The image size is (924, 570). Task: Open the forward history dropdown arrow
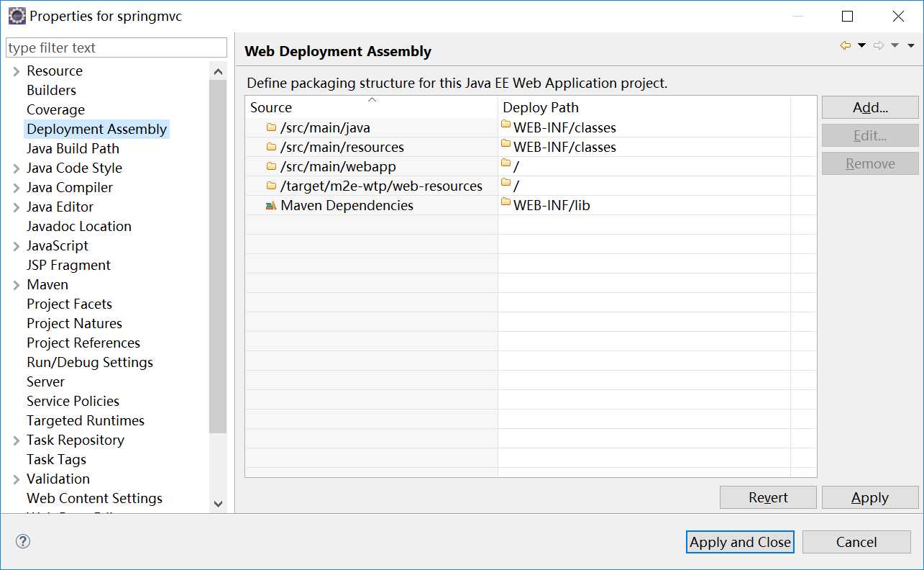point(895,45)
